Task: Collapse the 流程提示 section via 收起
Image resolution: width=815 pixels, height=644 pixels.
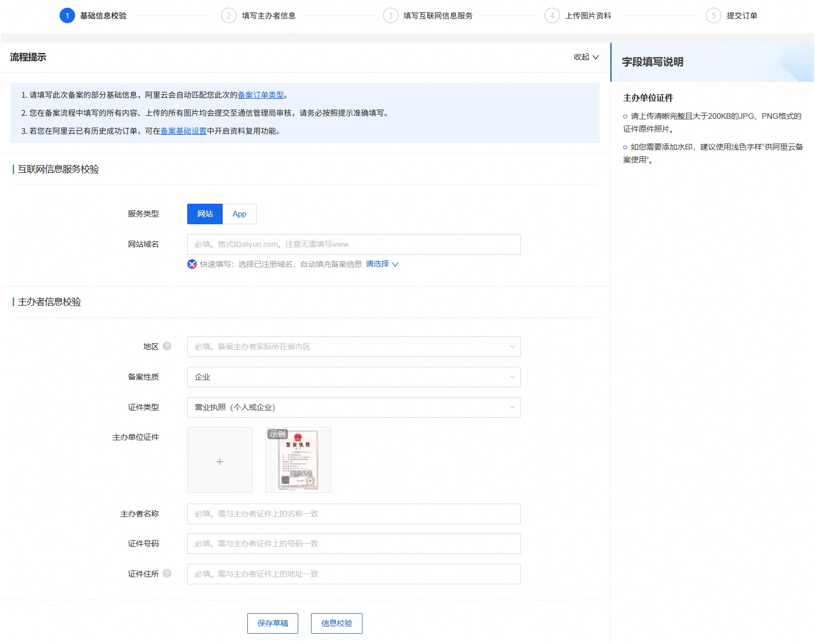Action: pyautogui.click(x=586, y=57)
